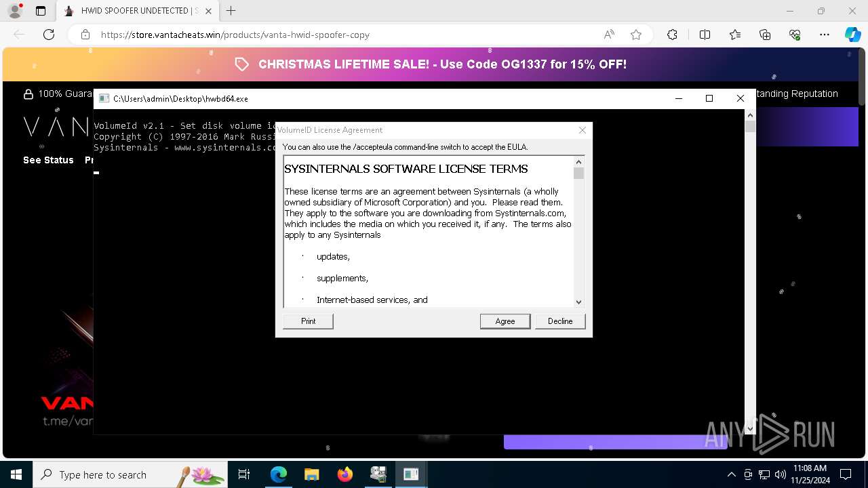This screenshot has height=488, width=868.
Task: Click the installer app taskbar icon
Action: pos(378,474)
